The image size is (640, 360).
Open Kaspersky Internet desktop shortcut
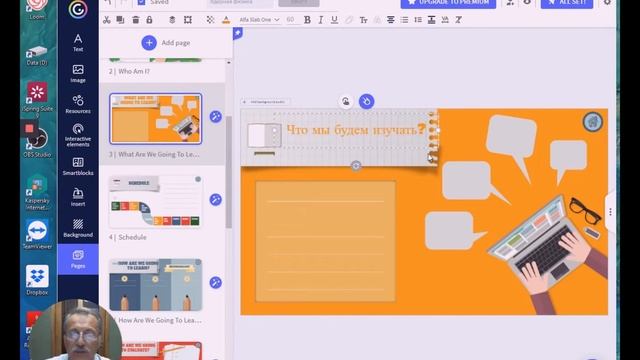tap(37, 193)
